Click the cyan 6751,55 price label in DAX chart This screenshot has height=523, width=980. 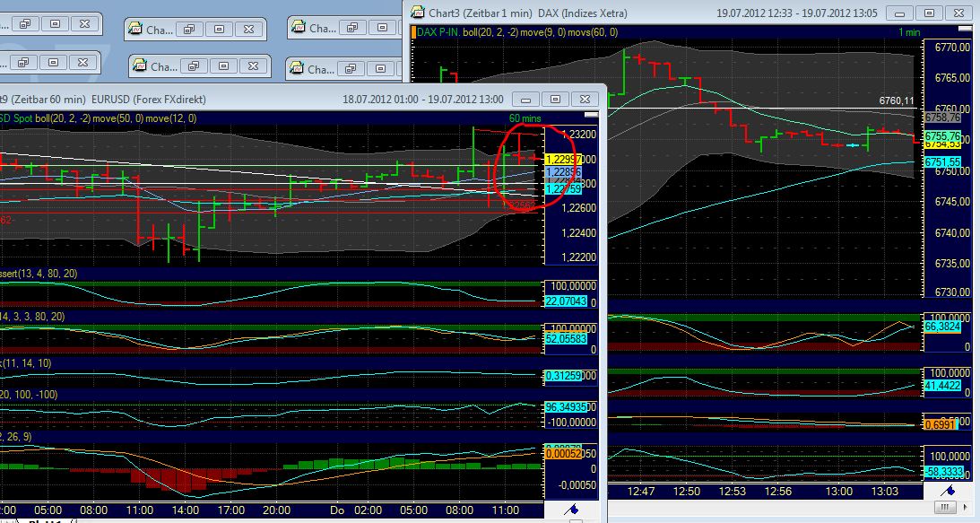click(x=942, y=162)
